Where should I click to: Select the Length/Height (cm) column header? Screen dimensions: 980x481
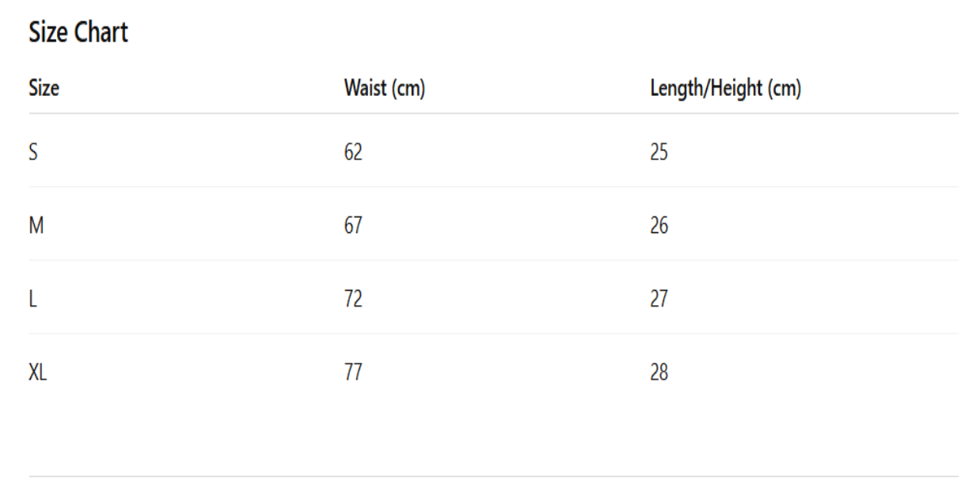[725, 88]
